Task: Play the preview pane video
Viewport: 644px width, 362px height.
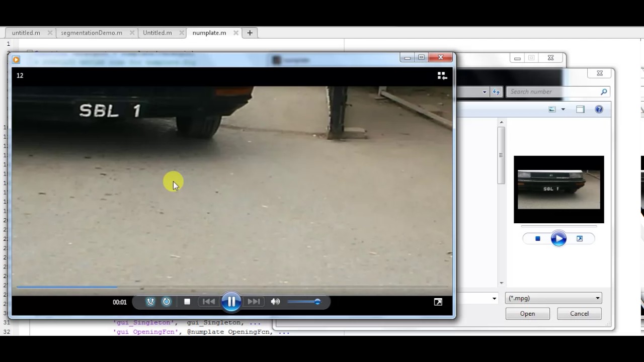Action: click(x=558, y=239)
